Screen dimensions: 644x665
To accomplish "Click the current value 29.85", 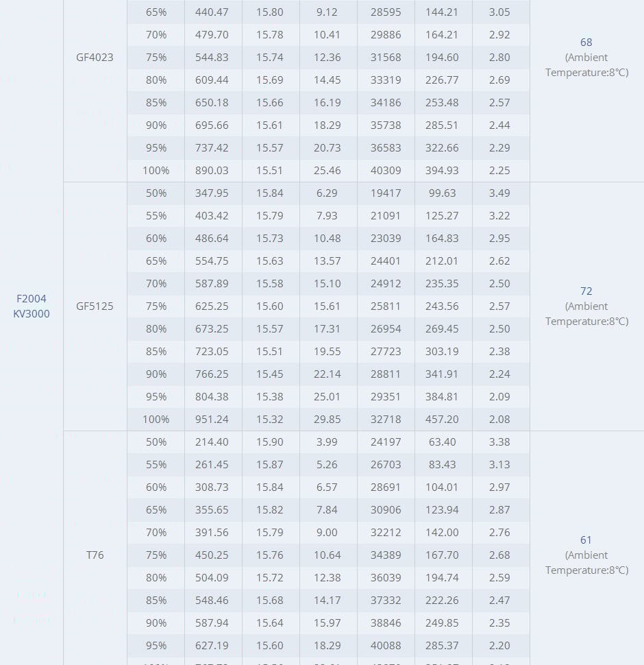I will (x=327, y=420).
